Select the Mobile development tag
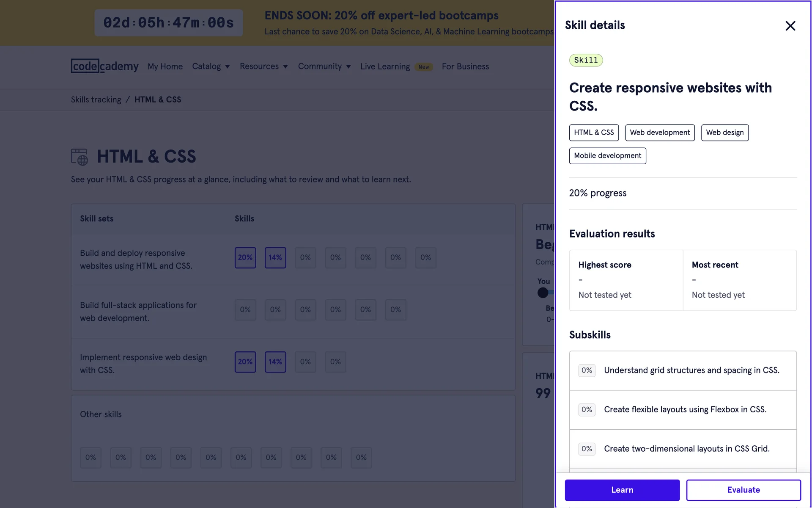This screenshot has width=812, height=508. (607, 156)
